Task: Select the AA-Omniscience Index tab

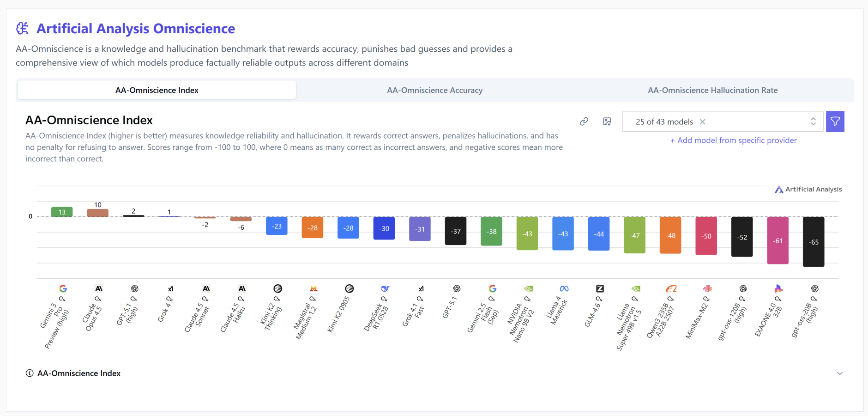Action: pos(157,90)
